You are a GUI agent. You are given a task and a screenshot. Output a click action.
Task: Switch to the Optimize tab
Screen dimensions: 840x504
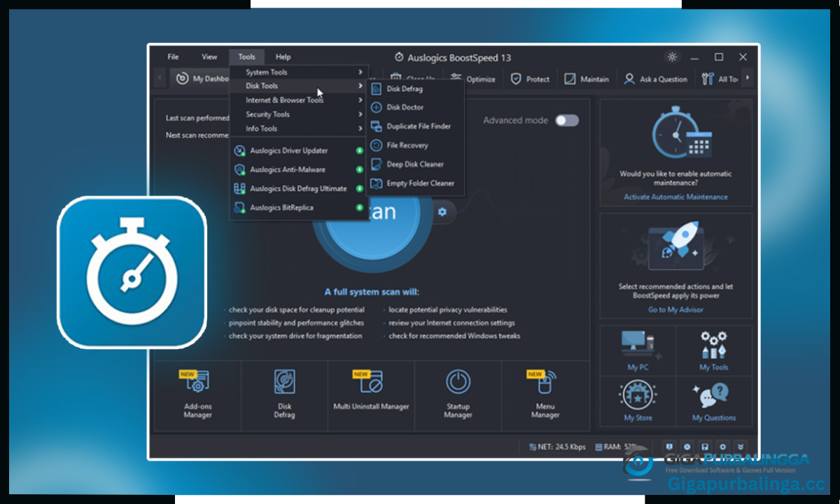(x=473, y=79)
